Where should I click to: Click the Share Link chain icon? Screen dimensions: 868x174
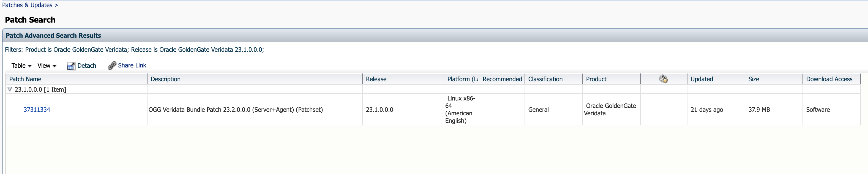(112, 66)
